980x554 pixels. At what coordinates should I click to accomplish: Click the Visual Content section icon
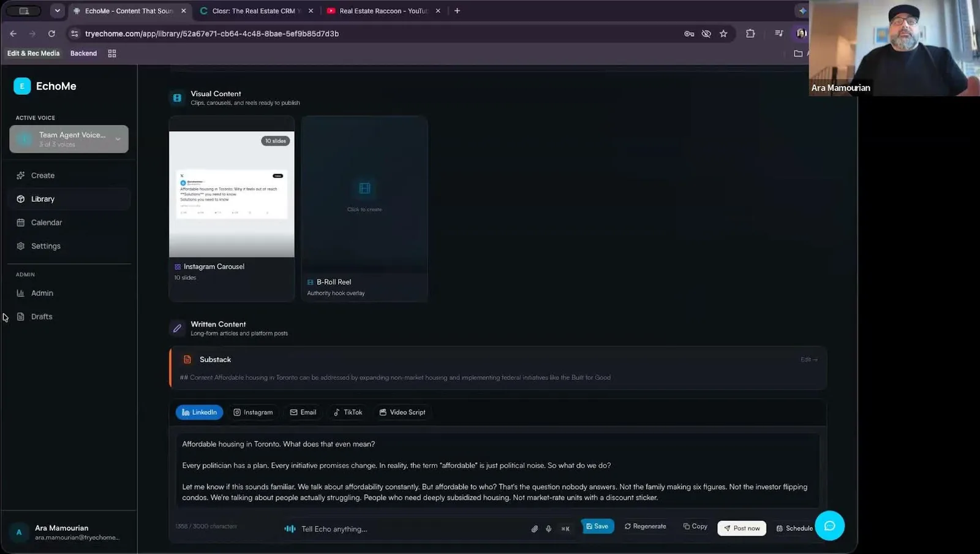click(x=177, y=98)
